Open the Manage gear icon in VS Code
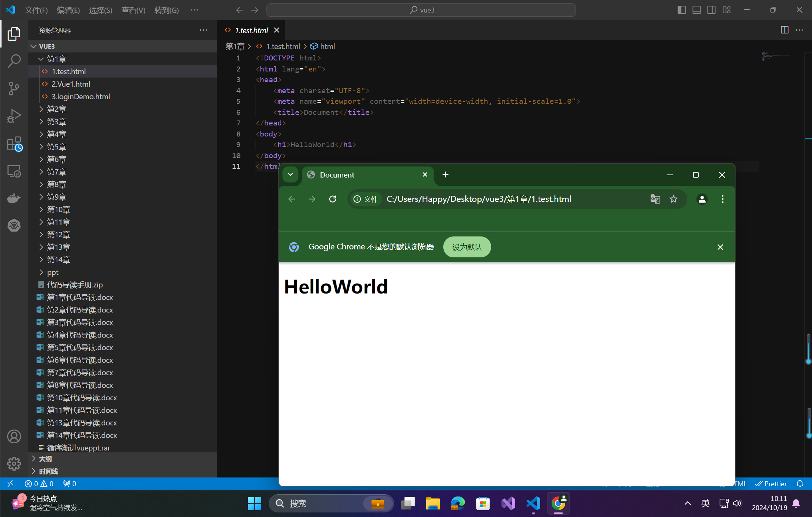 14,463
